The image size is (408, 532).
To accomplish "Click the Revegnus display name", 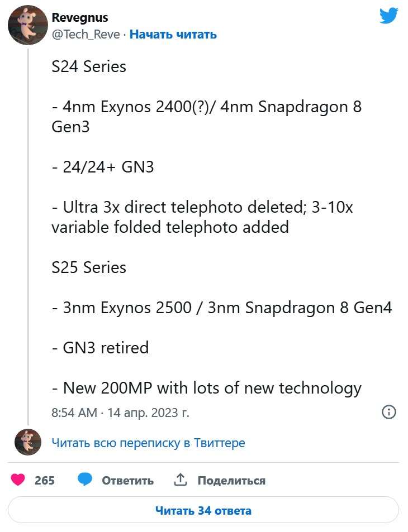I will click(80, 18).
